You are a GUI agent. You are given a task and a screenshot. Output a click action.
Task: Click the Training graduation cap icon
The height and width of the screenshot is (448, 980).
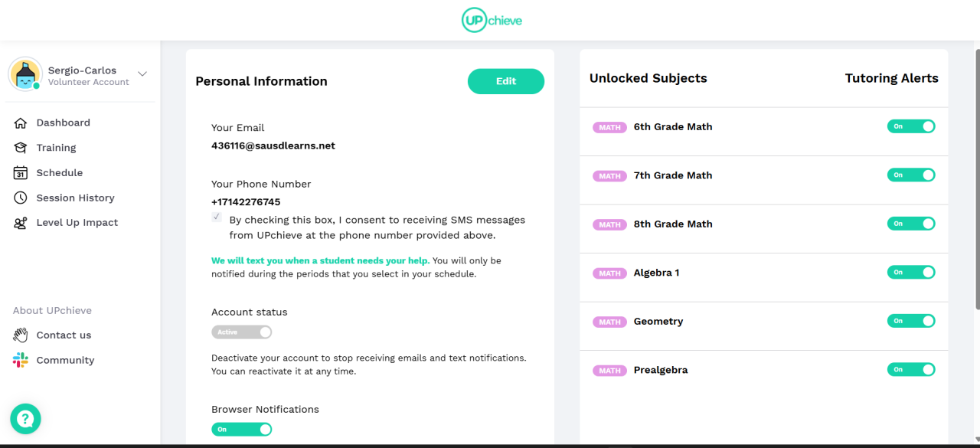[21, 148]
